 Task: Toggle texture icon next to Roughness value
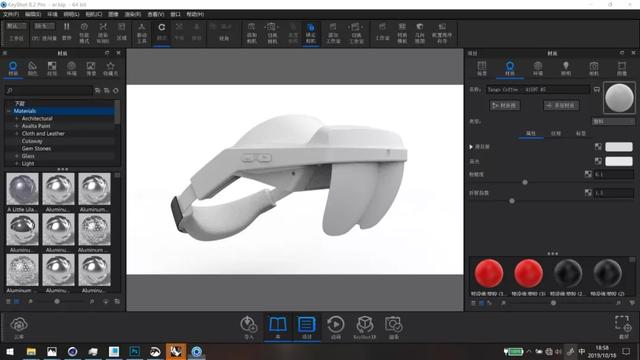point(588,174)
